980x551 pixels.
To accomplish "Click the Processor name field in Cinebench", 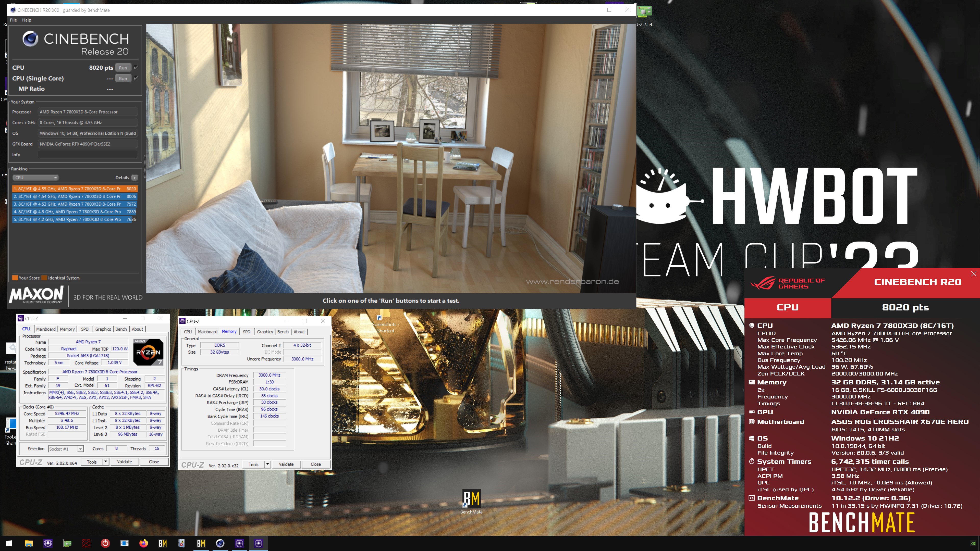I will pyautogui.click(x=88, y=112).
